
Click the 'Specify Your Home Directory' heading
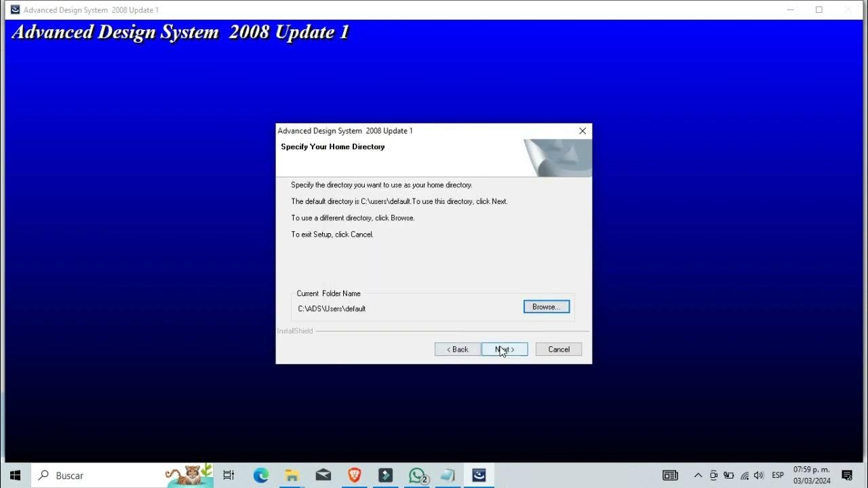(333, 147)
